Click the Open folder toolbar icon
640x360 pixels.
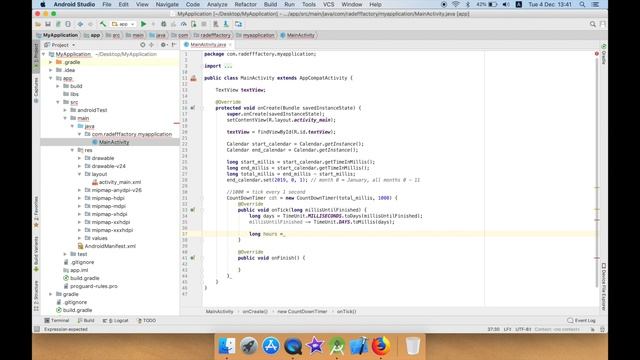coord(38,24)
